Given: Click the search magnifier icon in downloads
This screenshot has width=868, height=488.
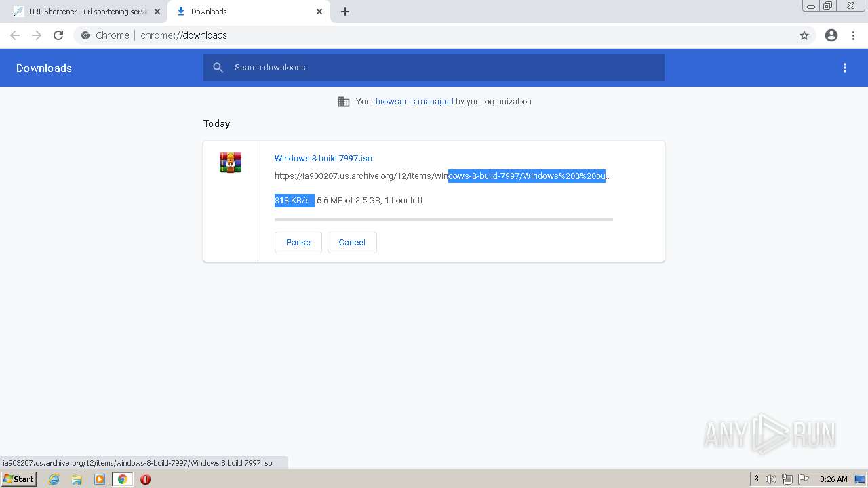Looking at the screenshot, I should point(218,68).
